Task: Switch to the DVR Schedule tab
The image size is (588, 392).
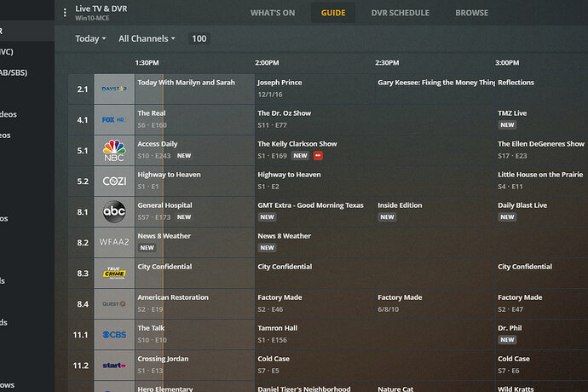Action: coord(401,13)
